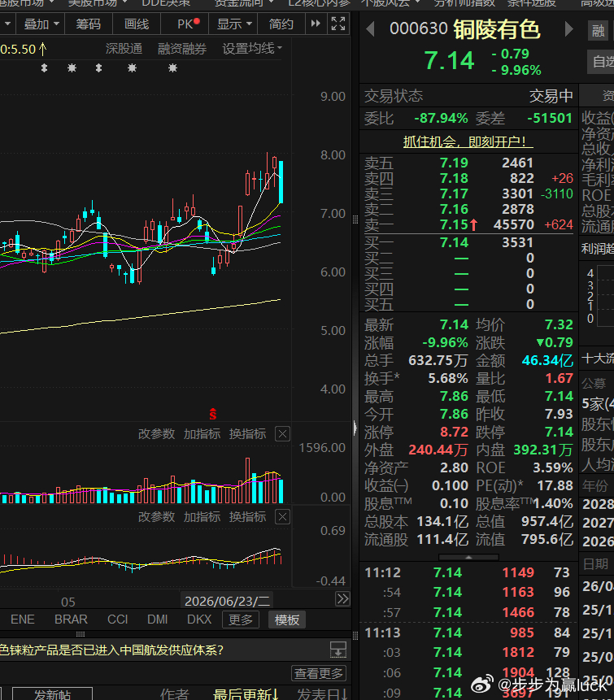Click the double-chevron icon beside the date

pos(342,598)
